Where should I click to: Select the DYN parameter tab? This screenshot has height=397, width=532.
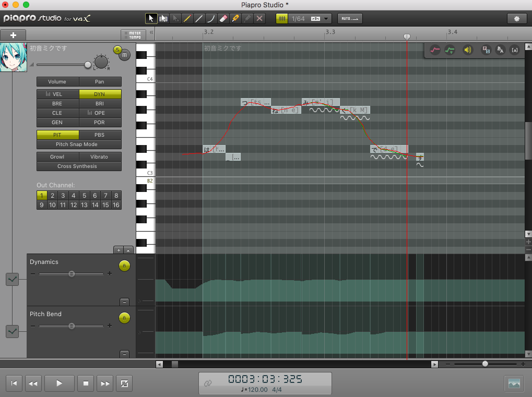(x=100, y=94)
